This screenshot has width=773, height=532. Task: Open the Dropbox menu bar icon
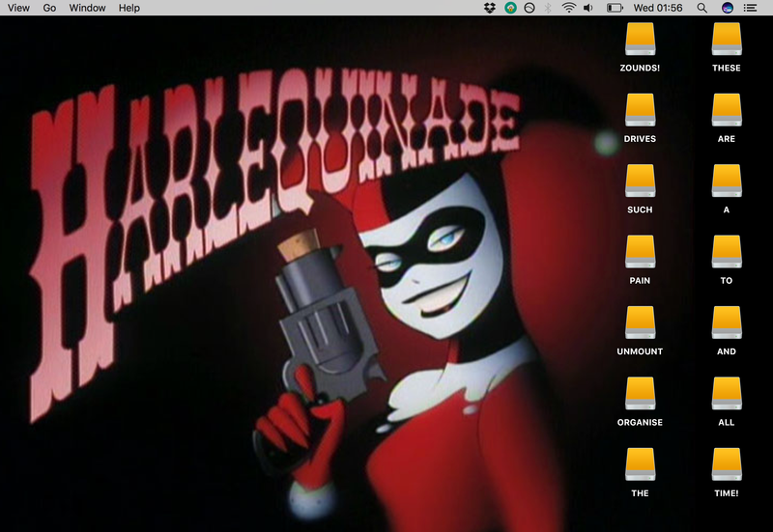point(490,8)
